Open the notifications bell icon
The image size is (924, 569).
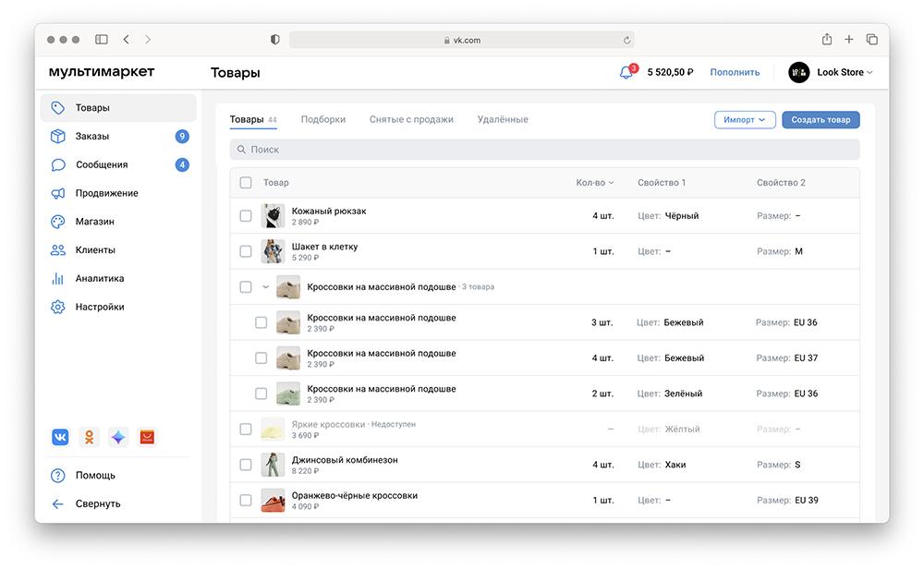tap(626, 72)
